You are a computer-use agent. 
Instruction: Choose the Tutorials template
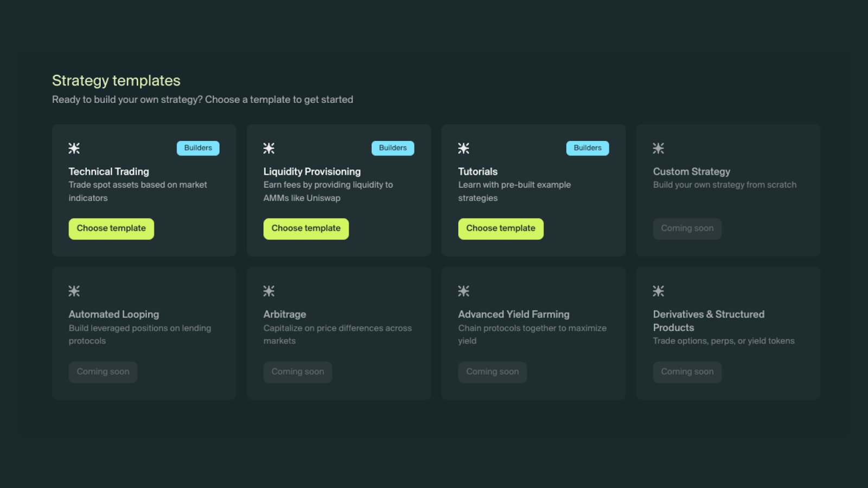coord(501,229)
